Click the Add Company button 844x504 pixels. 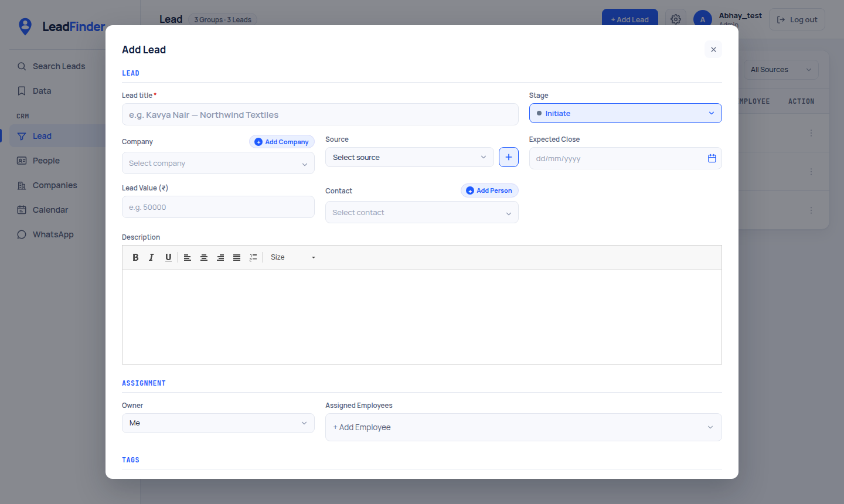coord(282,142)
